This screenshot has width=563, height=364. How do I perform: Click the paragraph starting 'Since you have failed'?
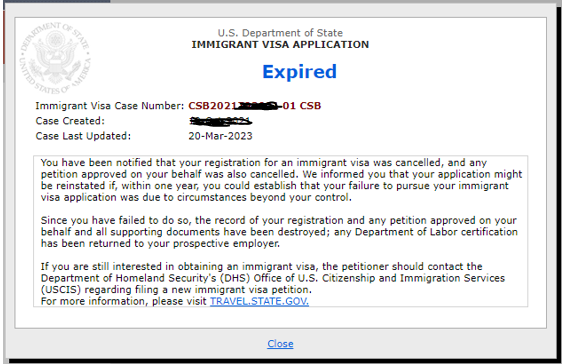(279, 232)
